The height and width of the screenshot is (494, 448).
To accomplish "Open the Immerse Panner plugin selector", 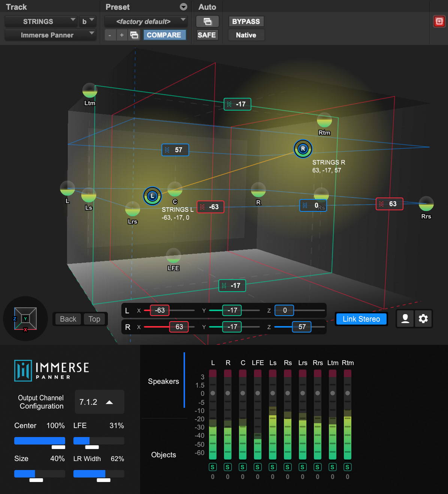I will coord(50,35).
